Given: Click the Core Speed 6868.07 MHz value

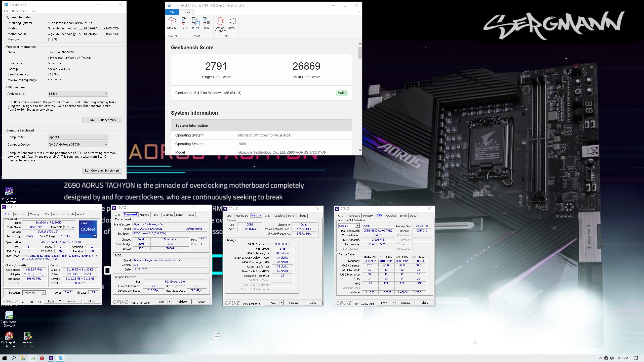Looking at the screenshot, I should tap(34, 269).
